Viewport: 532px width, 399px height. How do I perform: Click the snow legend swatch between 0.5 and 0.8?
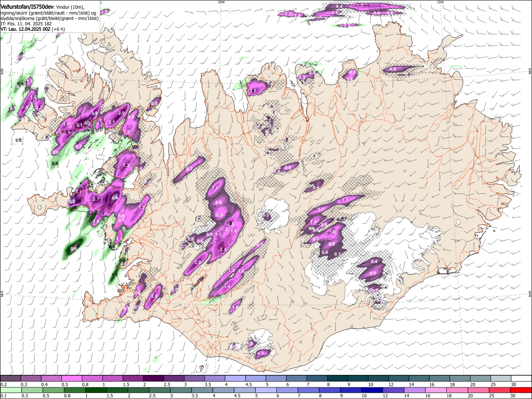tap(71, 378)
